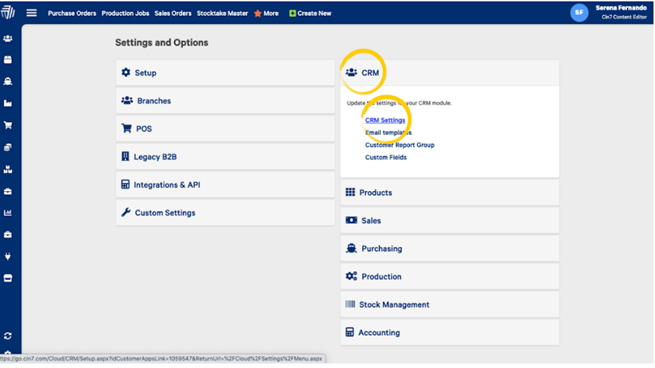Expand the Setup settings section
This screenshot has height=368, width=655.
[225, 73]
